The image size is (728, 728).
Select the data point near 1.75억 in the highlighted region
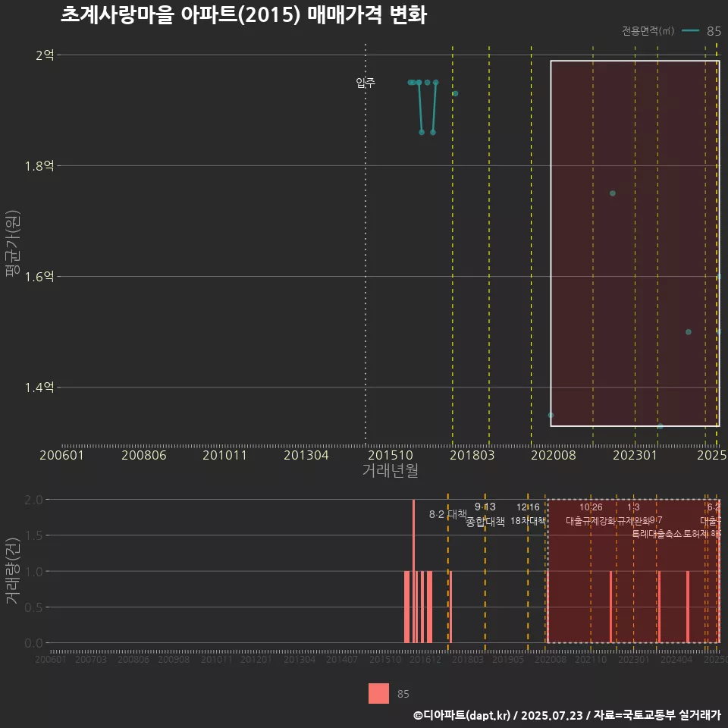point(613,193)
